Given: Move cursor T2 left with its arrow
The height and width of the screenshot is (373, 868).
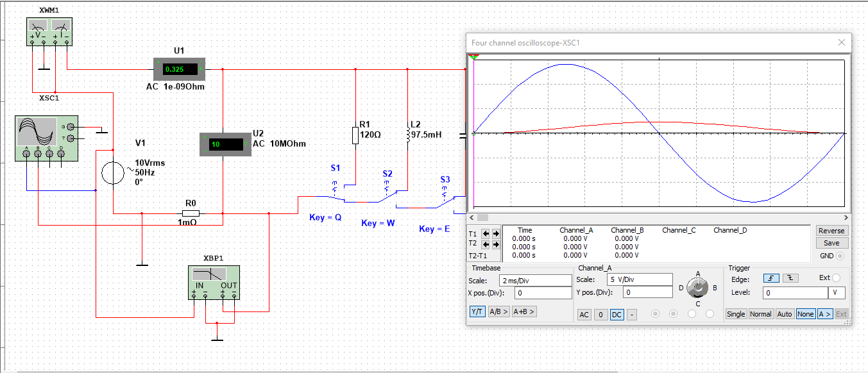Looking at the screenshot, I should 486,244.
